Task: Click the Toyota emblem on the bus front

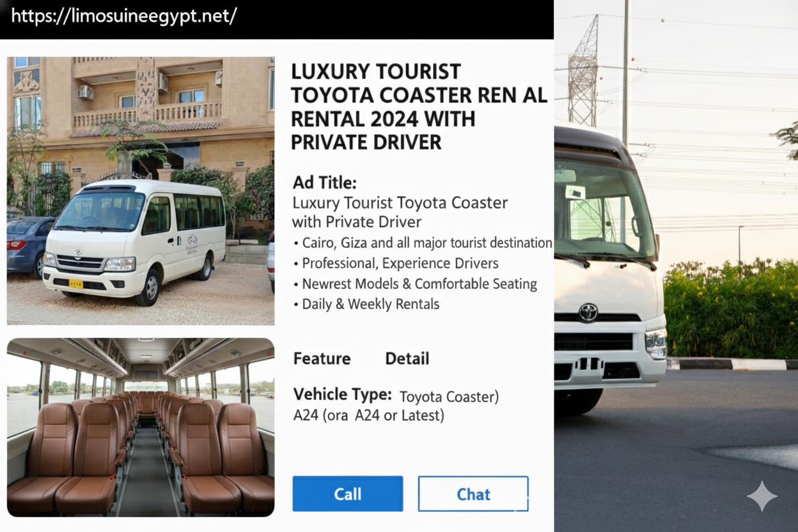Action: tap(588, 312)
